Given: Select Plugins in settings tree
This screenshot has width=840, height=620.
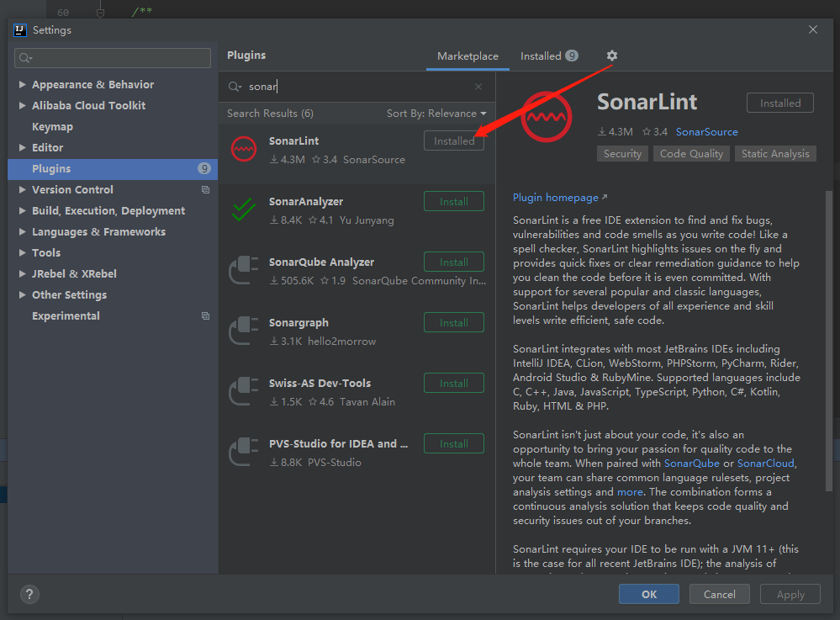Looking at the screenshot, I should 113,169.
